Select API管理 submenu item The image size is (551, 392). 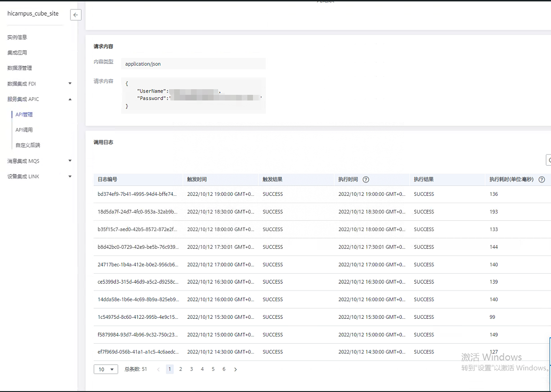24,115
